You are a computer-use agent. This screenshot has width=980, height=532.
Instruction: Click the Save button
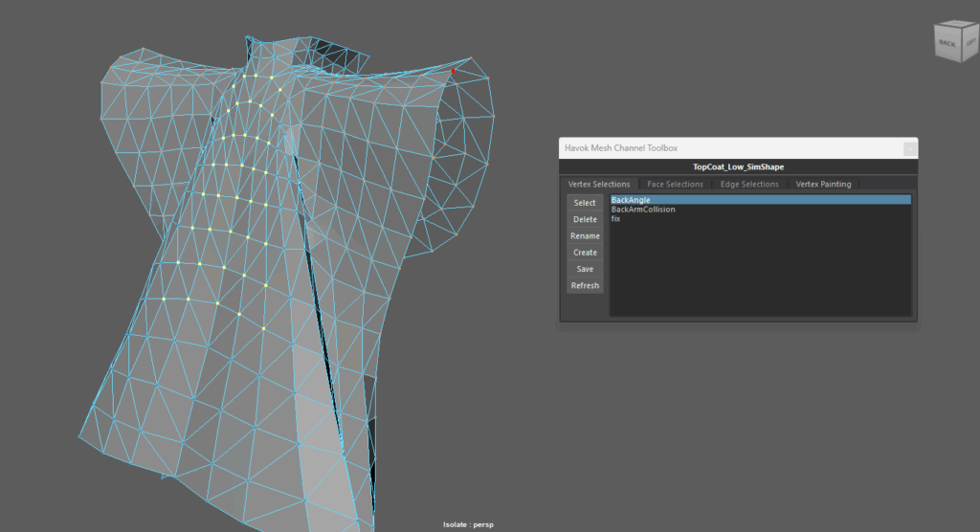pos(585,270)
